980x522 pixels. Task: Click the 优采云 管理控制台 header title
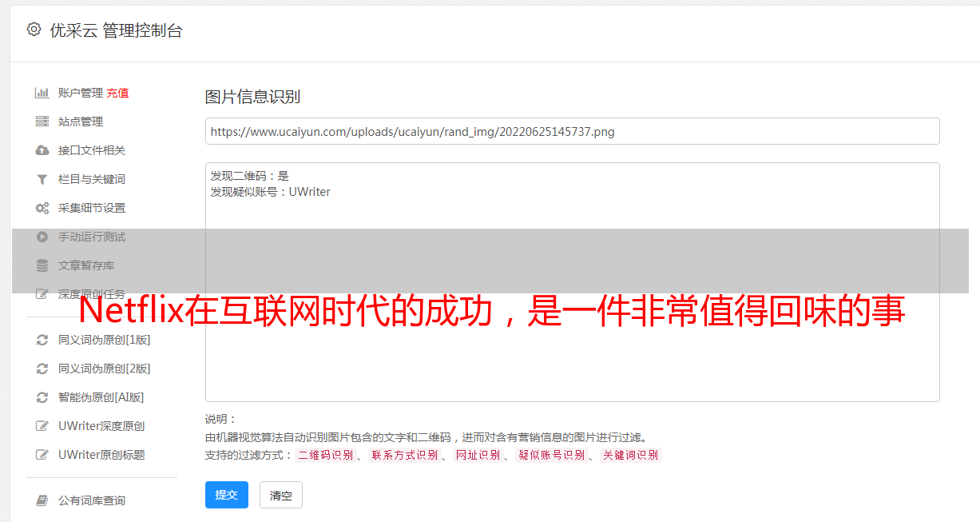point(117,30)
